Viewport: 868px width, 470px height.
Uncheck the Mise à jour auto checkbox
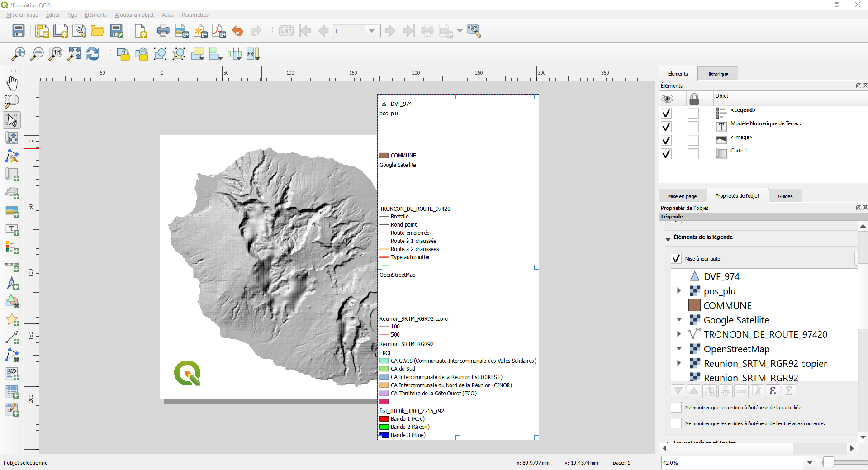676,258
